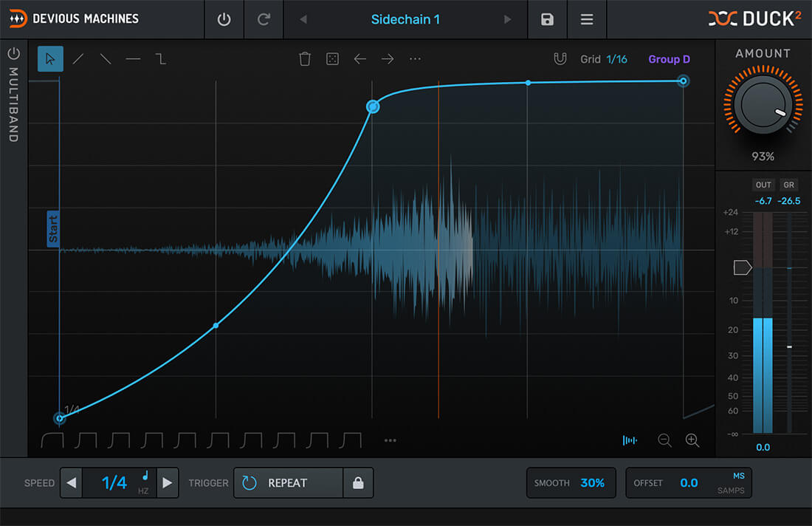Delete the curve with the trash icon
812x526 pixels.
tap(305, 58)
